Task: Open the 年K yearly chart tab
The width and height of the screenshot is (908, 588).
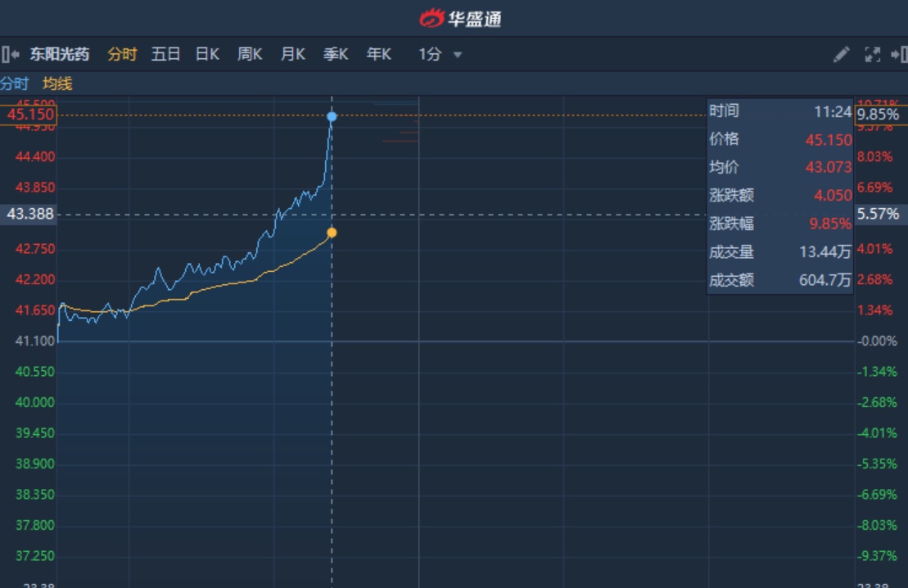Action: point(378,55)
